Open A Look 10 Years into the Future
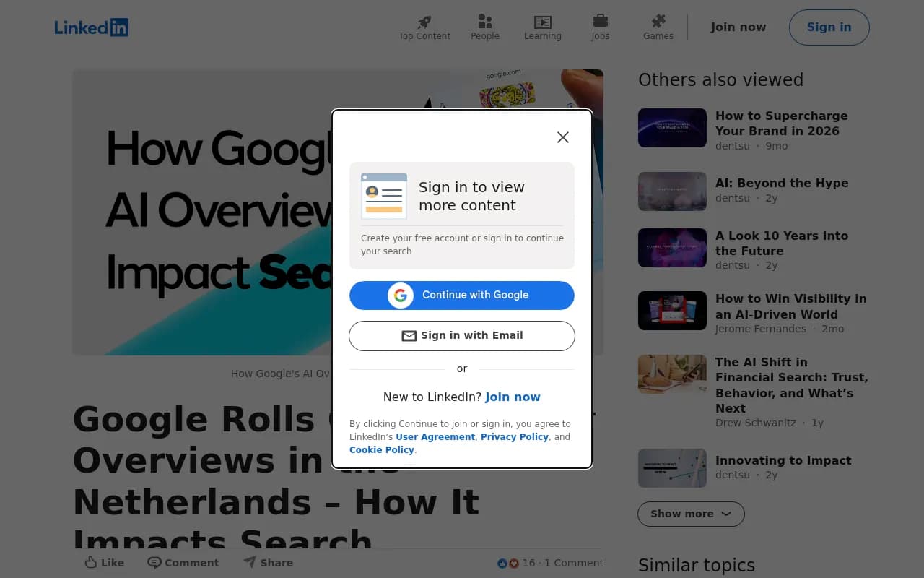924x578 pixels. pyautogui.click(x=782, y=243)
